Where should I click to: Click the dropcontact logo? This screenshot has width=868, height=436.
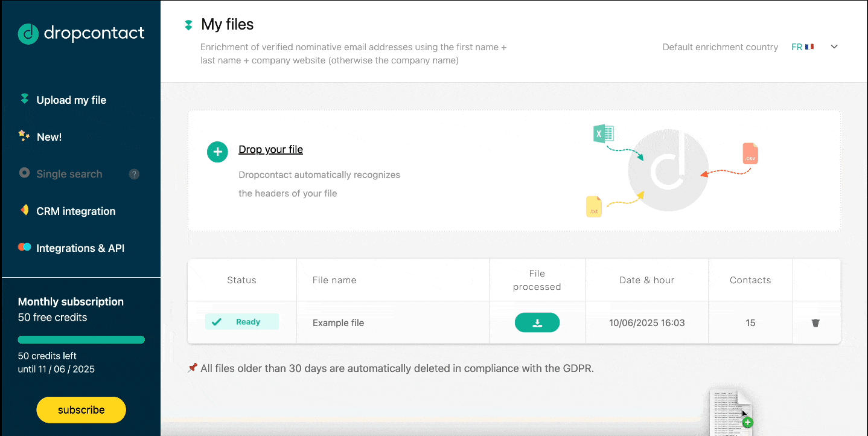(x=81, y=34)
